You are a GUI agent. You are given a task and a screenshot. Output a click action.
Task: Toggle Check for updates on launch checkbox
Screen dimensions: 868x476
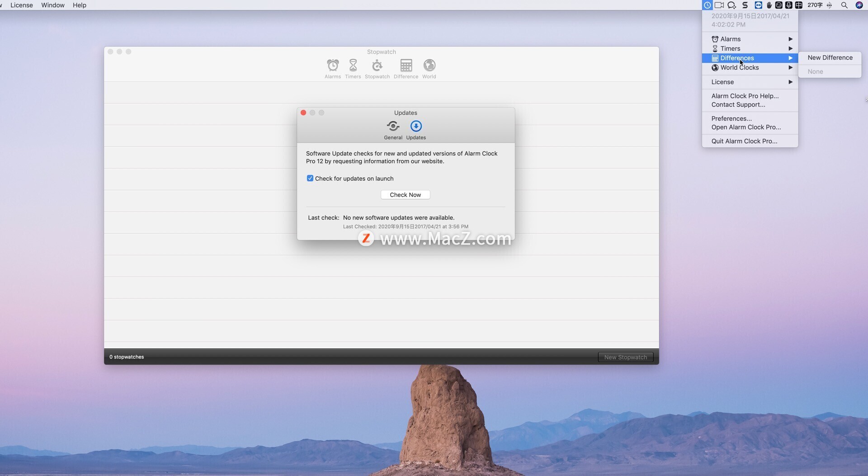310,178
